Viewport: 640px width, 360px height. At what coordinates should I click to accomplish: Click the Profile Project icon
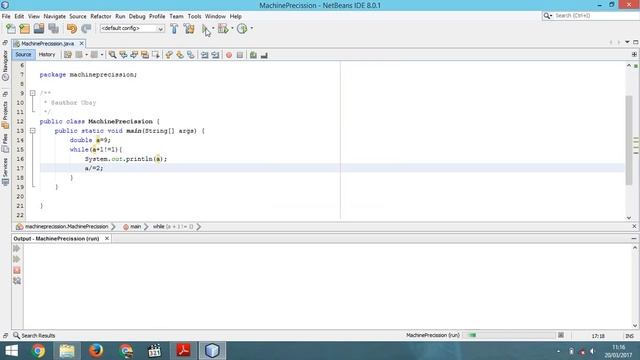click(x=242, y=29)
